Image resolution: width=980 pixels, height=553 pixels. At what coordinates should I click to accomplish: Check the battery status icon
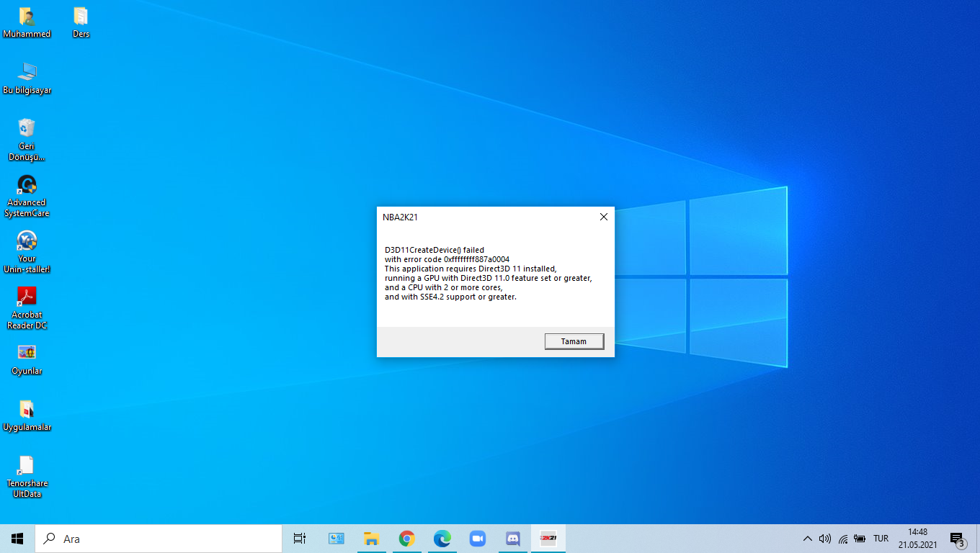(860, 539)
